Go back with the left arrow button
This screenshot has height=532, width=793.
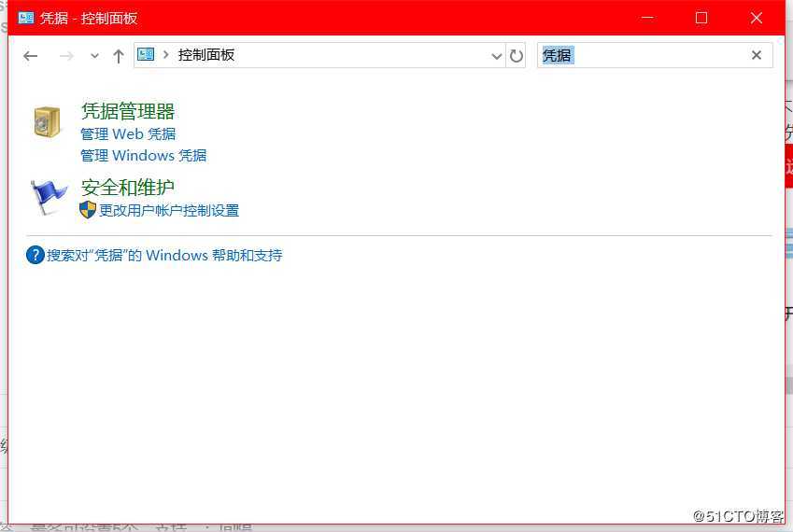pyautogui.click(x=30, y=56)
